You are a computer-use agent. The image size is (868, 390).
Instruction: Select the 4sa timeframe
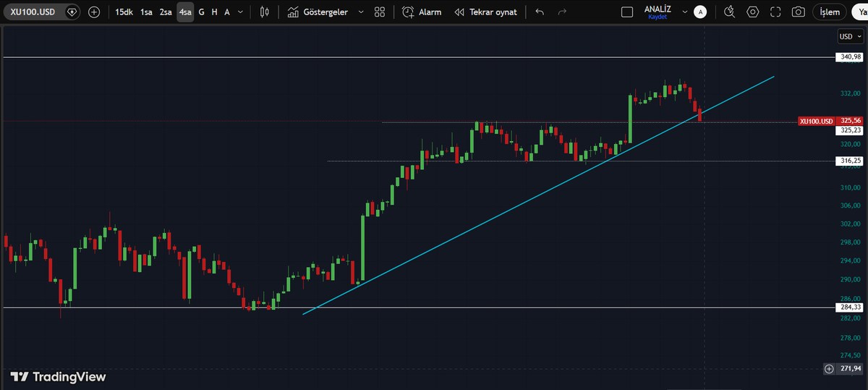[185, 12]
